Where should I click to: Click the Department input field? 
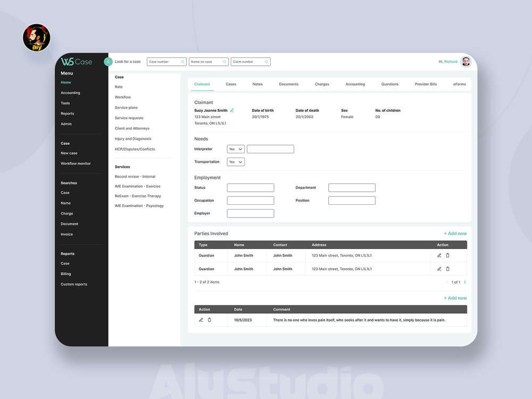352,188
